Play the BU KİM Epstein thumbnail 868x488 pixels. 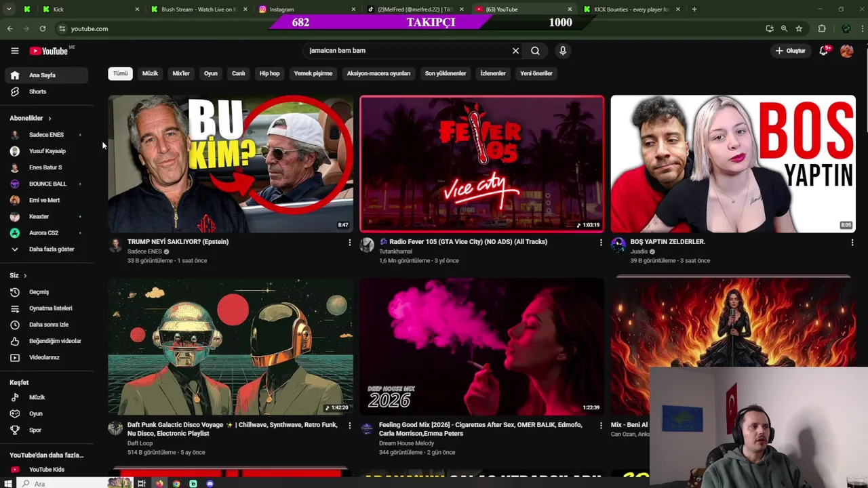pyautogui.click(x=231, y=164)
